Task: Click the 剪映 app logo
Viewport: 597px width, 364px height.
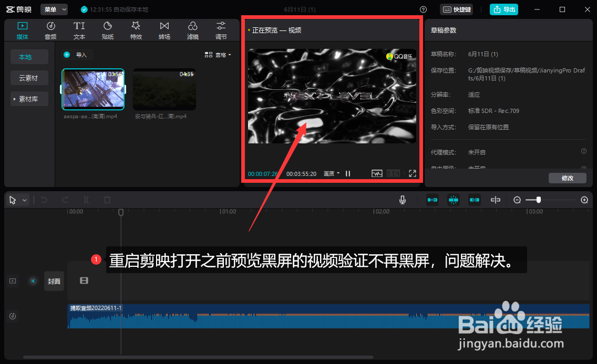Action: [x=19, y=9]
